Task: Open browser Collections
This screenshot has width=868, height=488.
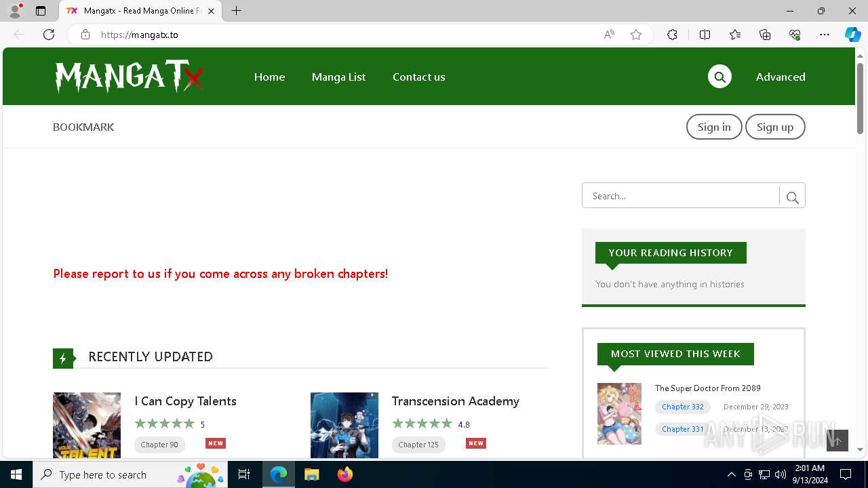Action: click(765, 35)
